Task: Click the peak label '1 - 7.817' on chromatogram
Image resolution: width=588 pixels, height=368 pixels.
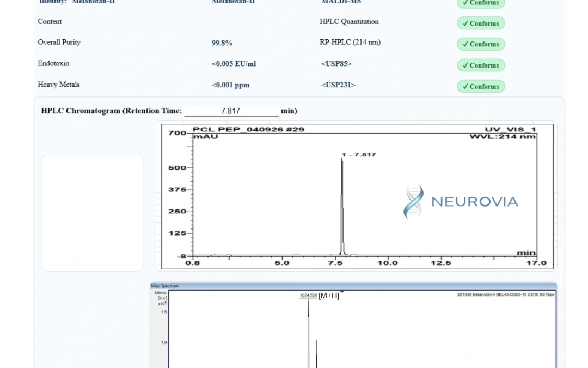Action: click(359, 155)
